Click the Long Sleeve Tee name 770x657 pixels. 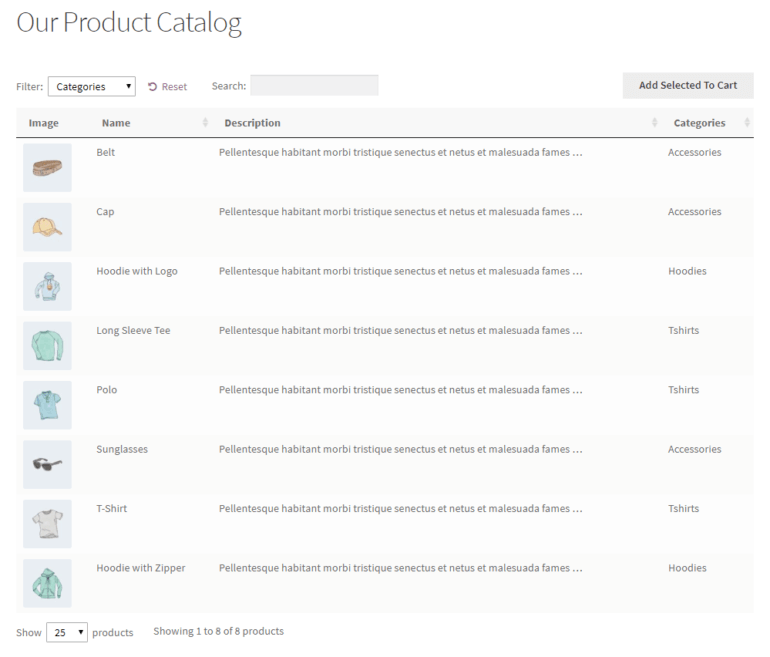(x=133, y=330)
